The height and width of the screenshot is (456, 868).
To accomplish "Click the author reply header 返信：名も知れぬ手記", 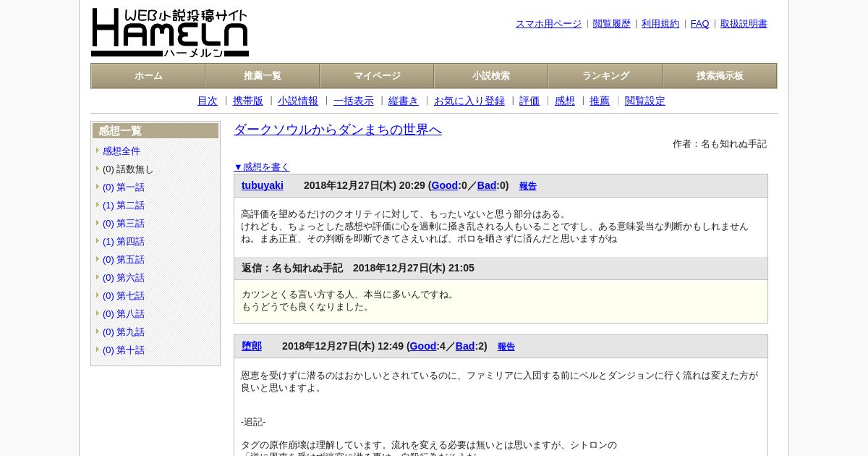I will point(292,269).
